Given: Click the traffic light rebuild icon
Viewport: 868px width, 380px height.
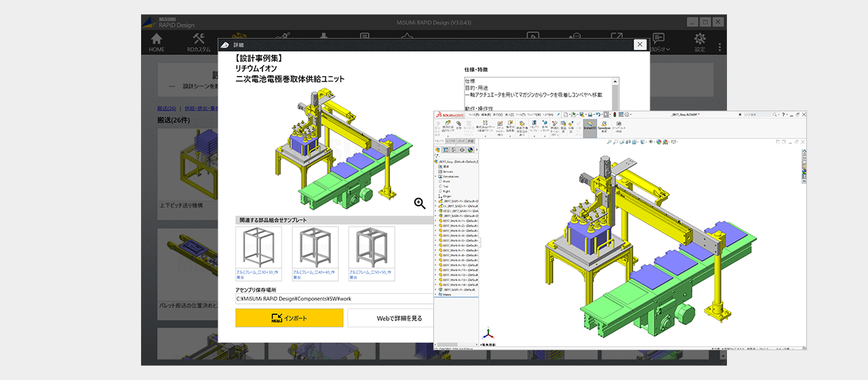Looking at the screenshot, I should pyautogui.click(x=614, y=114).
